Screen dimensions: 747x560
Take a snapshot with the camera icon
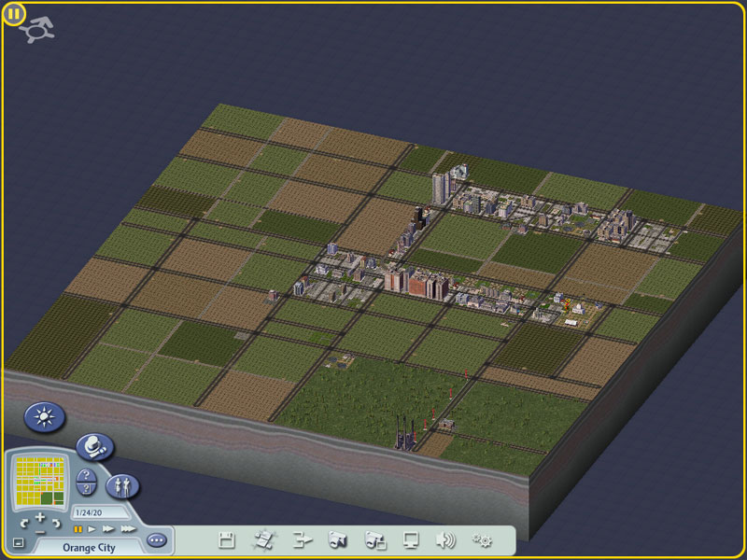coord(338,540)
